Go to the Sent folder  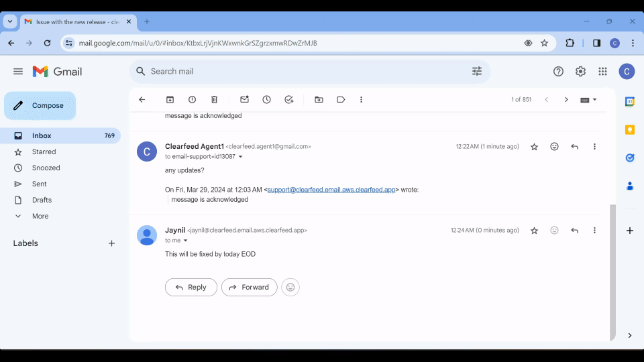click(x=40, y=184)
